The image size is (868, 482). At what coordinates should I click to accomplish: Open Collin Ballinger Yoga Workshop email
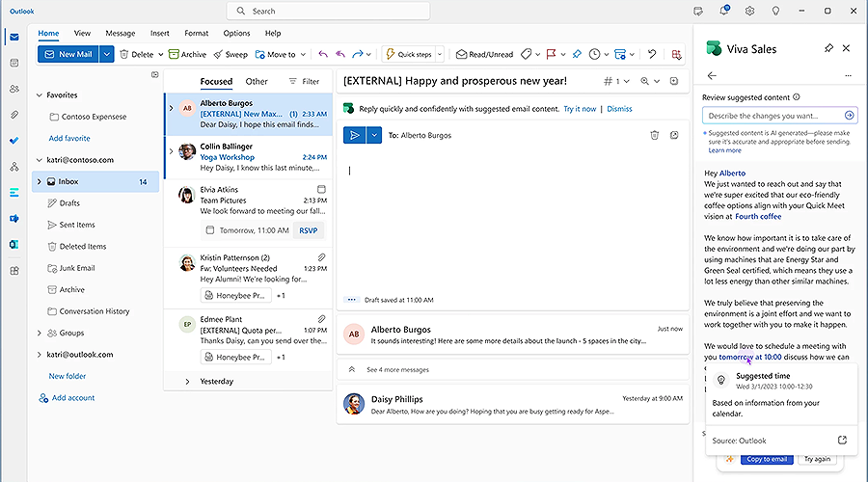coord(249,157)
